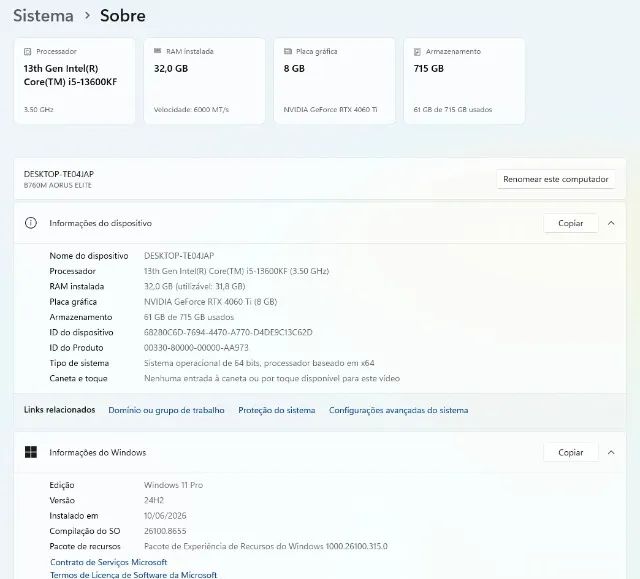Viewport: 640px width, 579px height.
Task: Open Termos de Licença de Software link
Action: (133, 575)
